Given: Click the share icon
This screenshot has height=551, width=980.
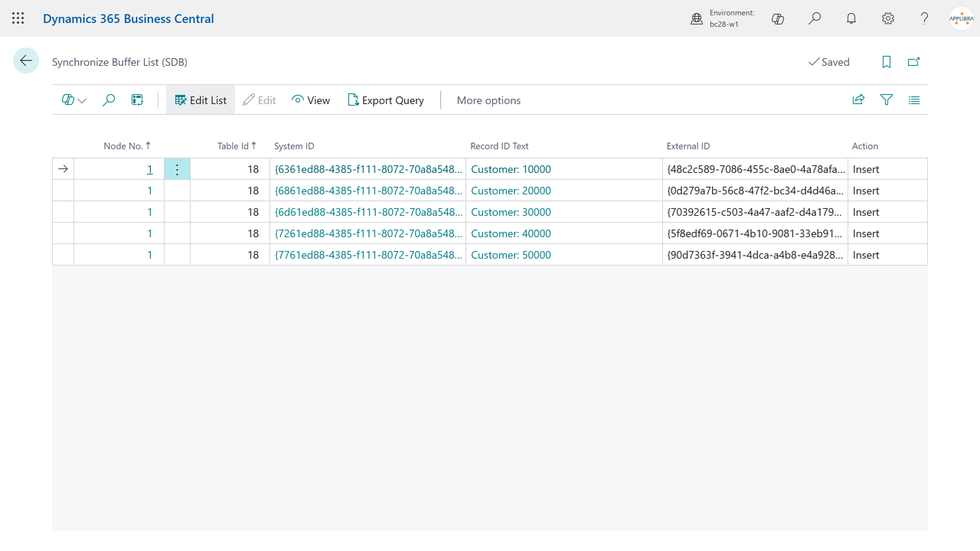Looking at the screenshot, I should (858, 99).
